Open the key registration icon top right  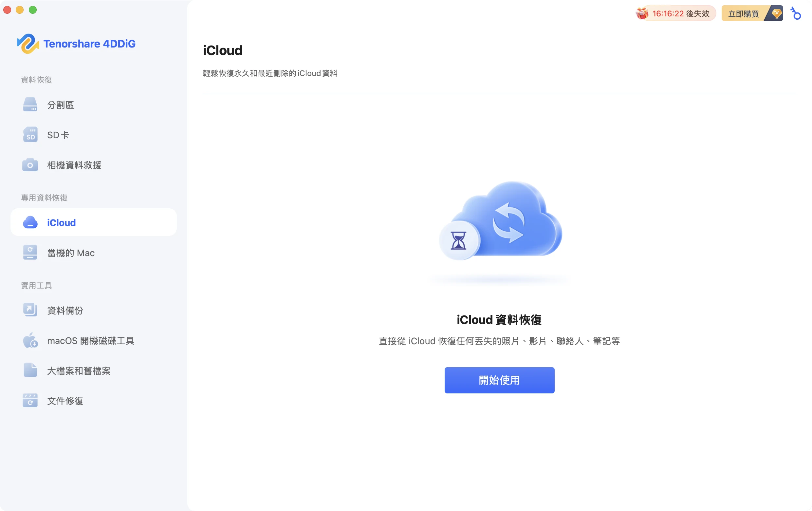[796, 13]
